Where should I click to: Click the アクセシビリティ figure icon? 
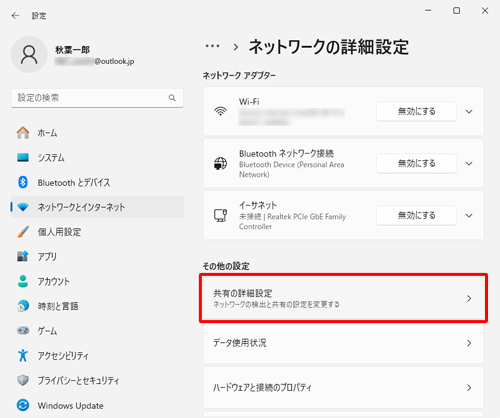23,355
